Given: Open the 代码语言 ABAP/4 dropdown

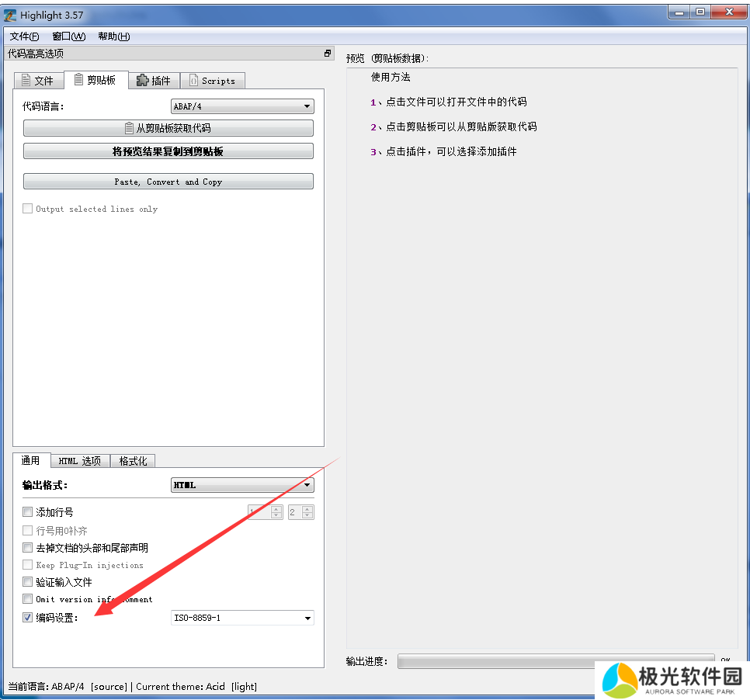Looking at the screenshot, I should pyautogui.click(x=242, y=106).
